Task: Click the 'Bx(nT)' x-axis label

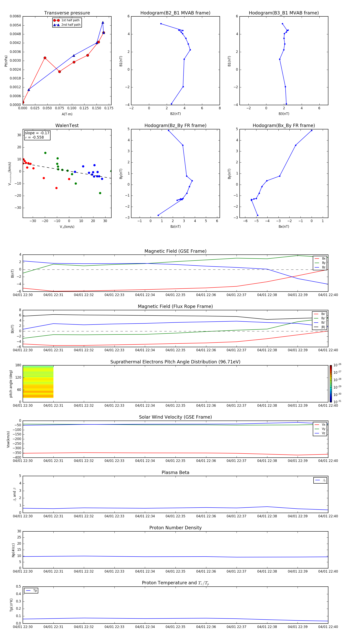Action: tap(284, 227)
